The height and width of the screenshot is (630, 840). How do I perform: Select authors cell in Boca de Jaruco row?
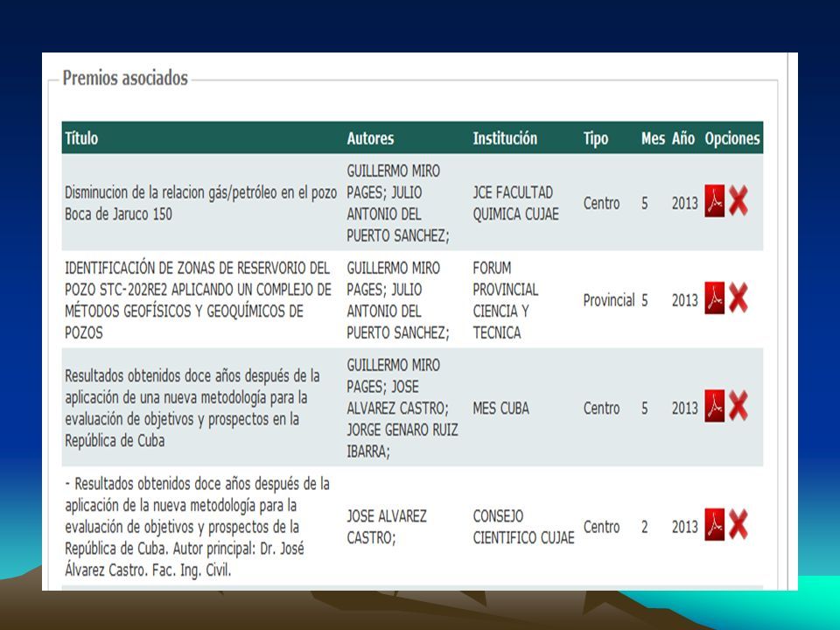coord(398,203)
